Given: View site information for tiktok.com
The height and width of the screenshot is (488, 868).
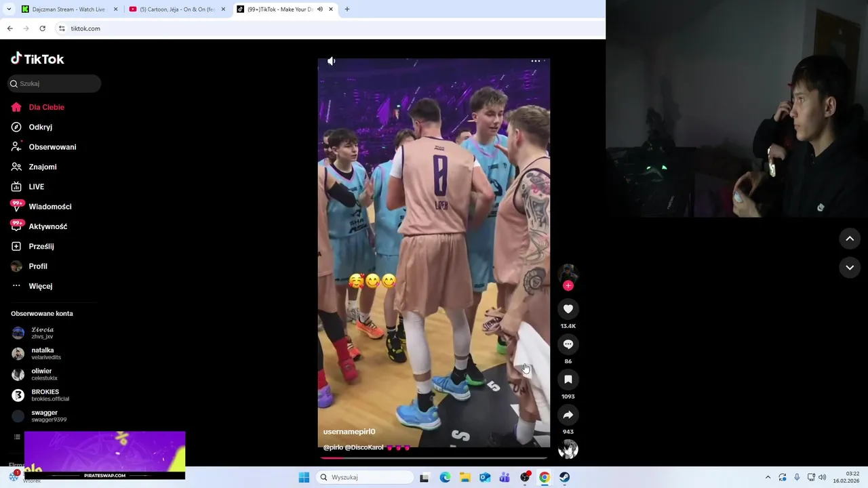Looking at the screenshot, I should tap(62, 28).
